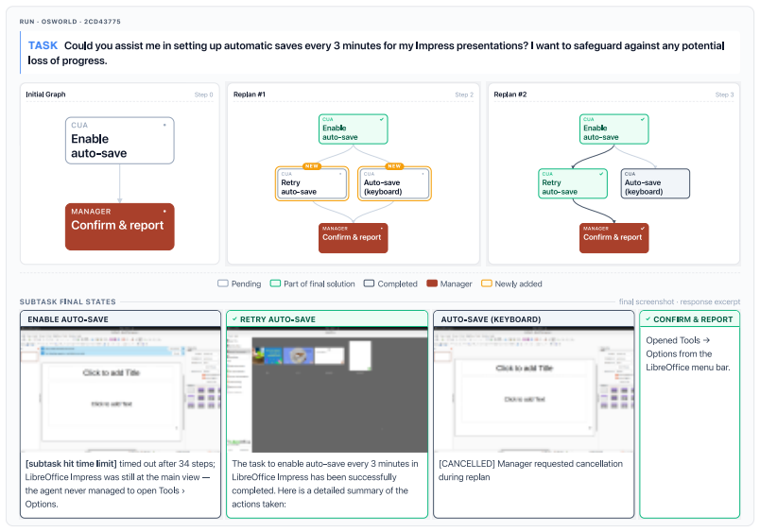Select Auto-save (keyboard) node in Replan #1

coord(394,183)
